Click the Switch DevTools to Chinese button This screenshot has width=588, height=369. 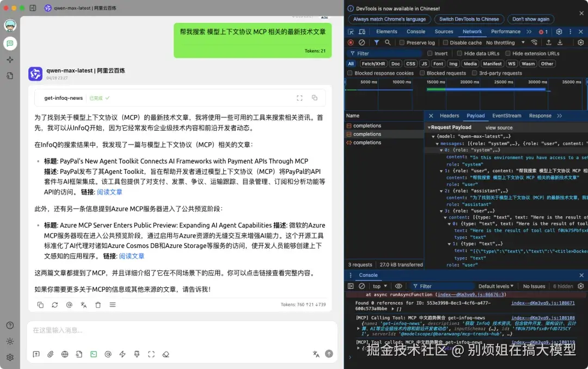tap(469, 19)
